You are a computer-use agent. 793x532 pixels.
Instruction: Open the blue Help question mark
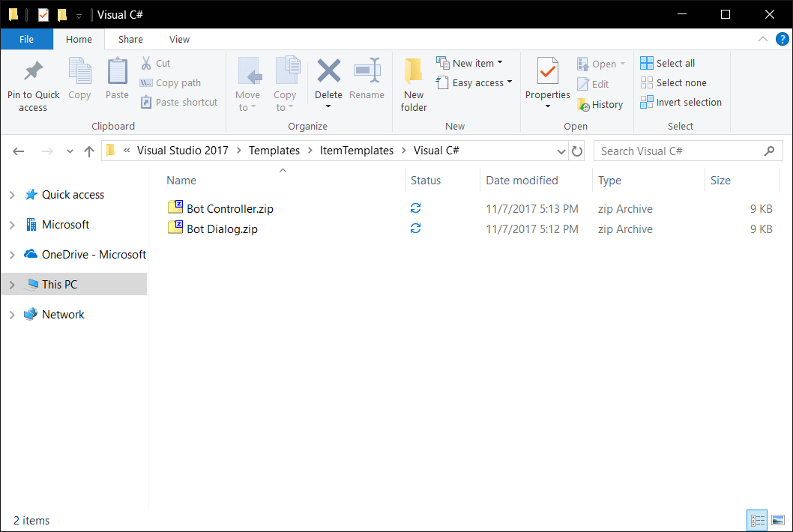(782, 39)
